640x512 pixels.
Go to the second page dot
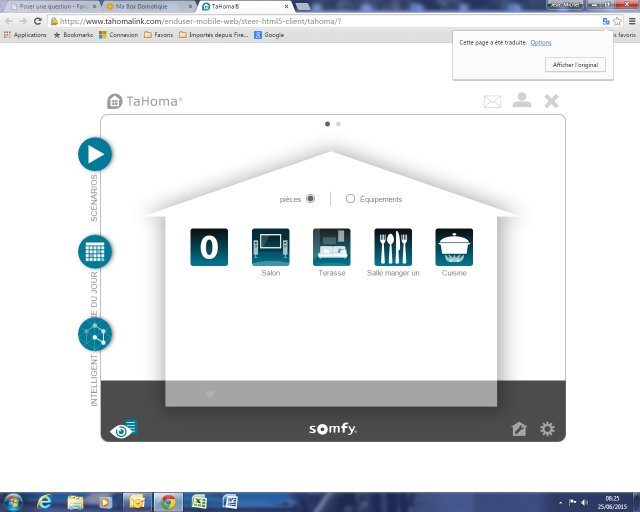(339, 124)
